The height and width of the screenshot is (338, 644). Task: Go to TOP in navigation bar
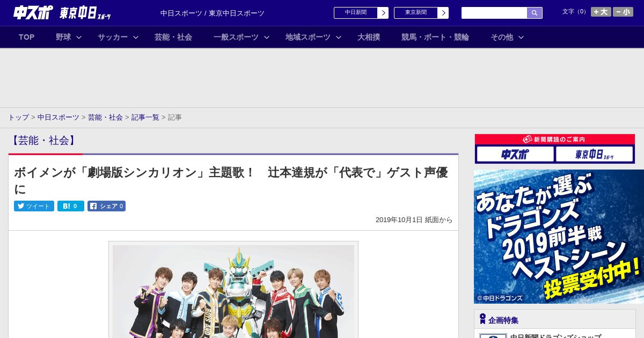(26, 37)
